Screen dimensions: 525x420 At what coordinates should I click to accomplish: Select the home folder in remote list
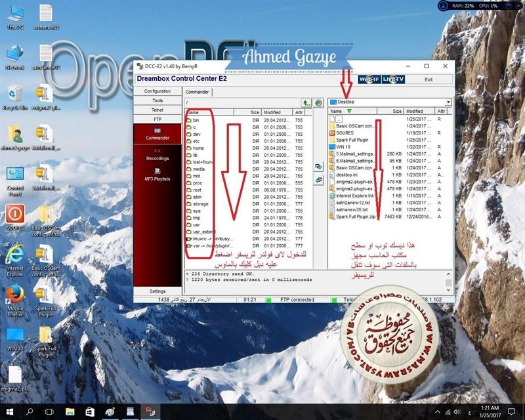tap(249, 148)
